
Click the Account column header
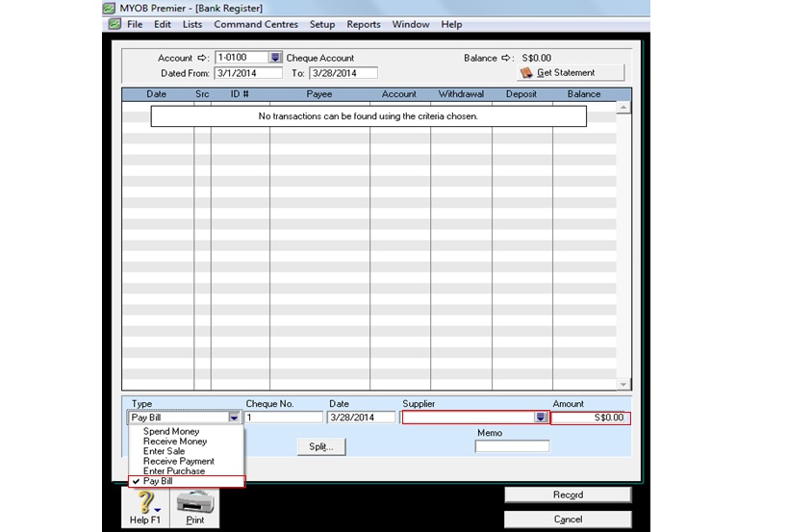pos(399,94)
